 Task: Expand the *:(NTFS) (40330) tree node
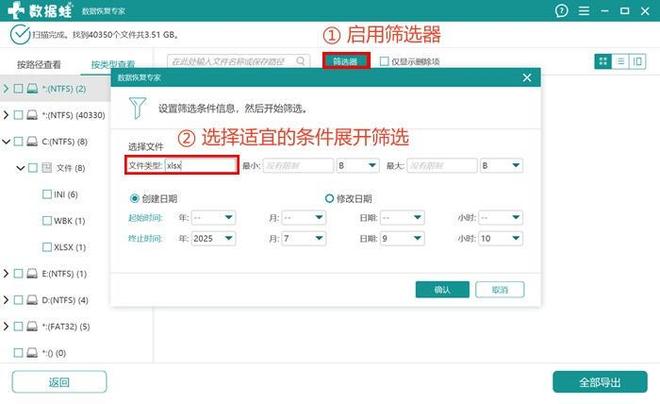pyautogui.click(x=6, y=115)
